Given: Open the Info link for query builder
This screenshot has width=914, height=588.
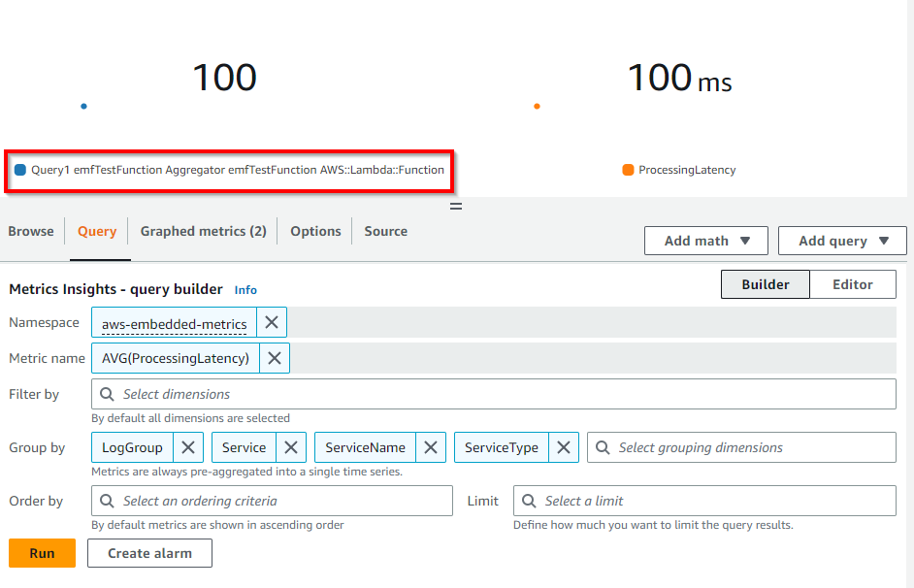Looking at the screenshot, I should 245,289.
